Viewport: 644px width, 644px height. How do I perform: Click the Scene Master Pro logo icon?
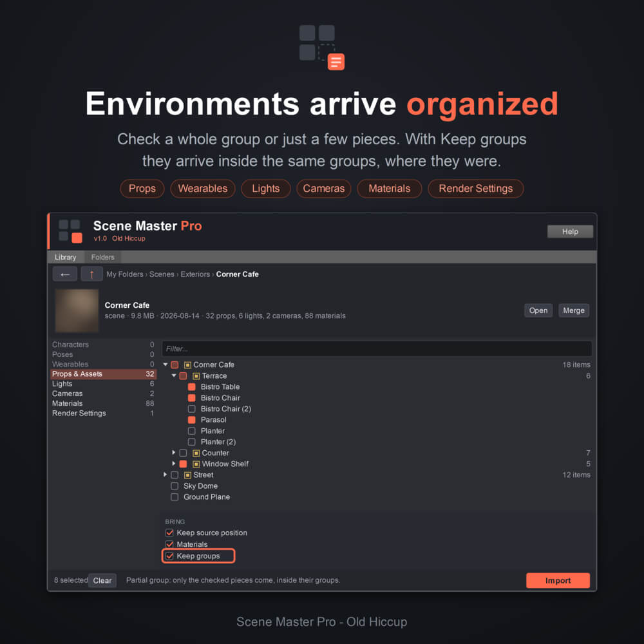coord(70,231)
